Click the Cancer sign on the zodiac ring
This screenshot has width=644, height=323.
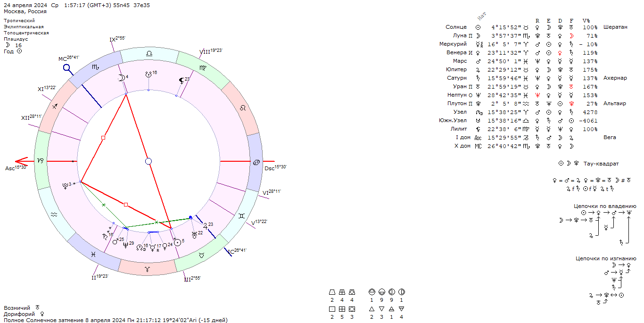[x=256, y=163]
